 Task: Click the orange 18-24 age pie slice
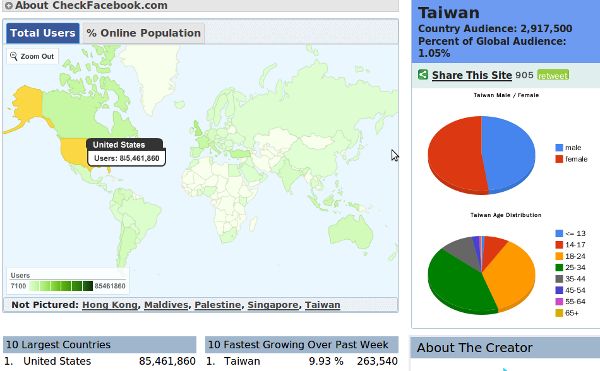(x=511, y=273)
